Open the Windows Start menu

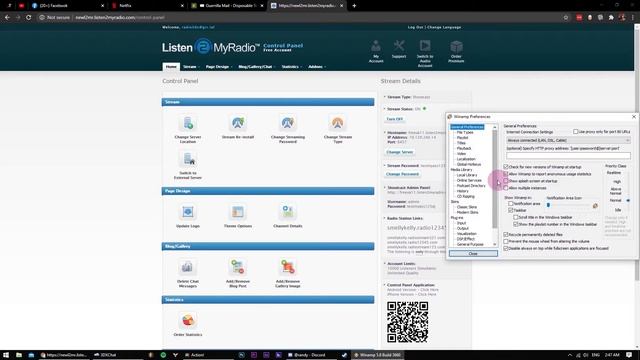click(x=6, y=355)
